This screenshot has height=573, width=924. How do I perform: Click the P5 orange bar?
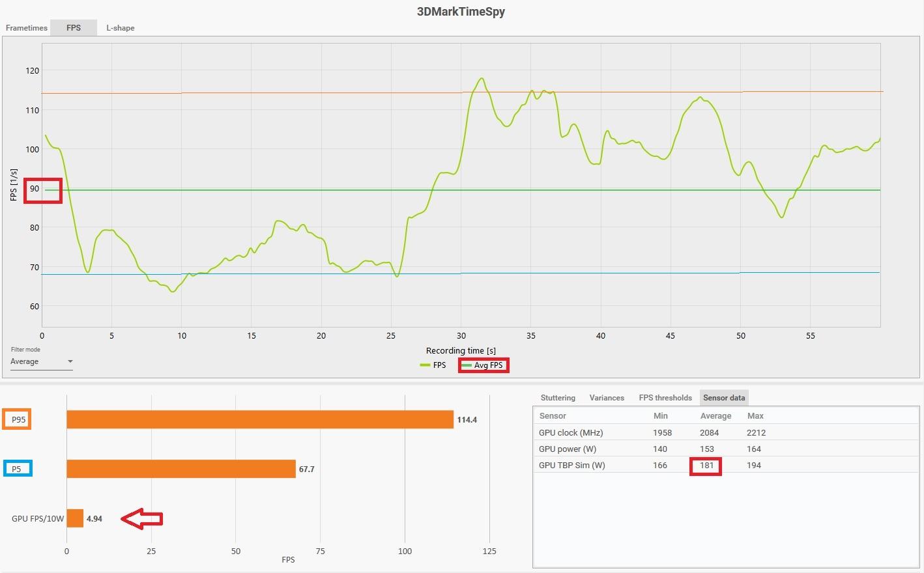(x=181, y=469)
